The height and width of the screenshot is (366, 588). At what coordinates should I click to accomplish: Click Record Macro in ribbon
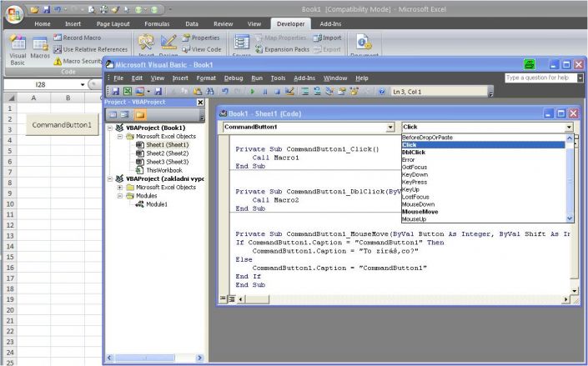click(78, 38)
